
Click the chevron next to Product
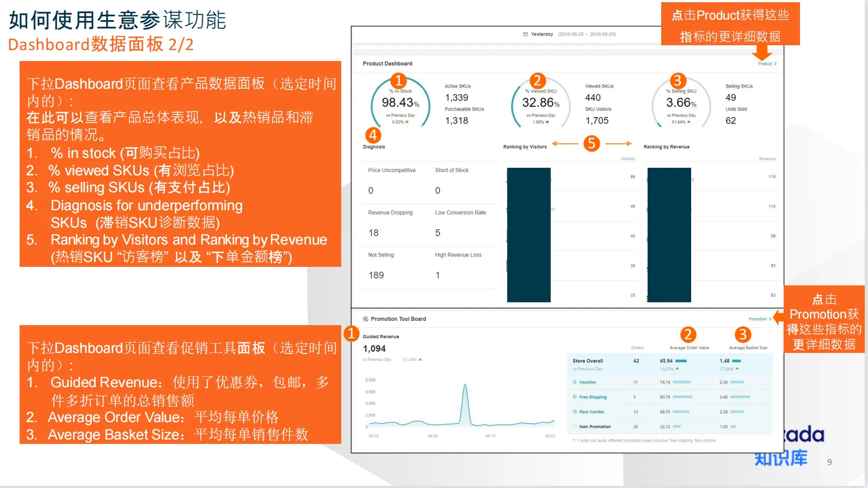775,64
